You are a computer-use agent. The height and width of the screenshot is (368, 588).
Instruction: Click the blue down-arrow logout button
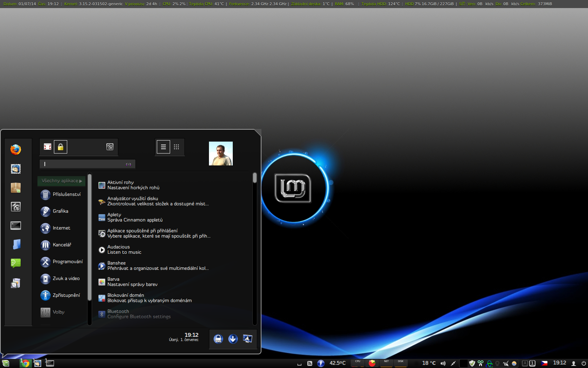pyautogui.click(x=233, y=339)
